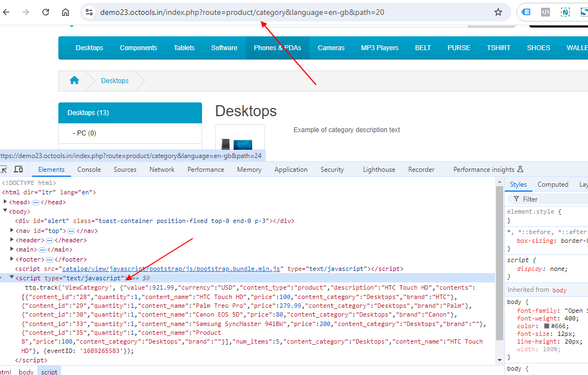
Task: Collapse the body element node
Action: coord(6,211)
